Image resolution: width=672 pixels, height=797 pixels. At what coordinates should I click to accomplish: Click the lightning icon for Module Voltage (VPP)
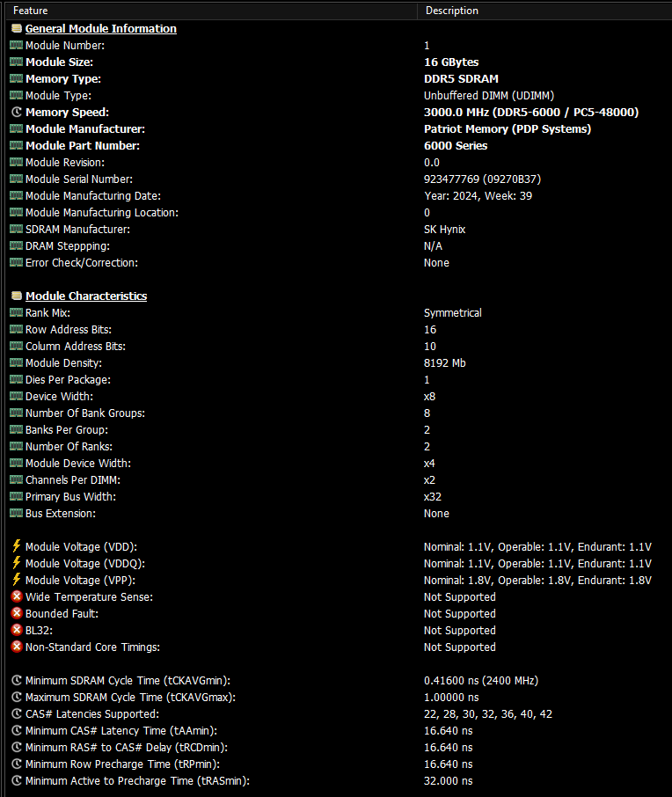click(x=17, y=580)
